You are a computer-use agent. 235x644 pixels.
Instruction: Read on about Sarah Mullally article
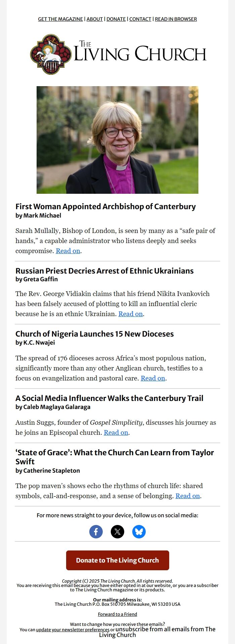(x=68, y=251)
